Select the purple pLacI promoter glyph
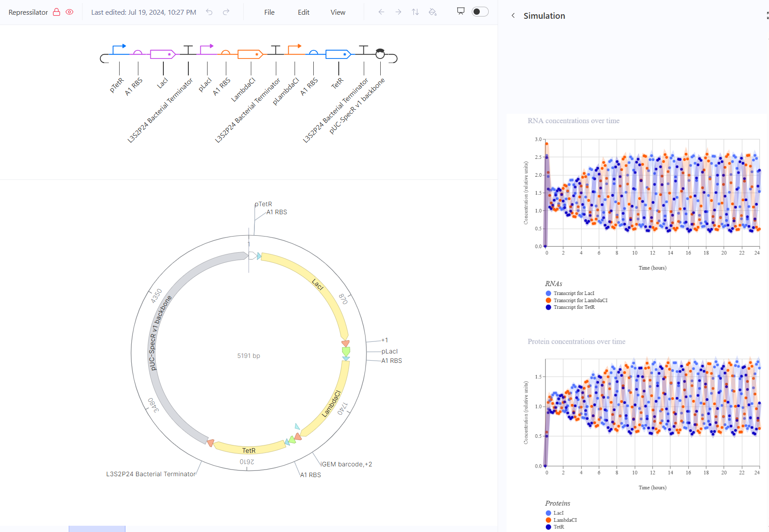The width and height of the screenshot is (769, 532). click(x=207, y=49)
